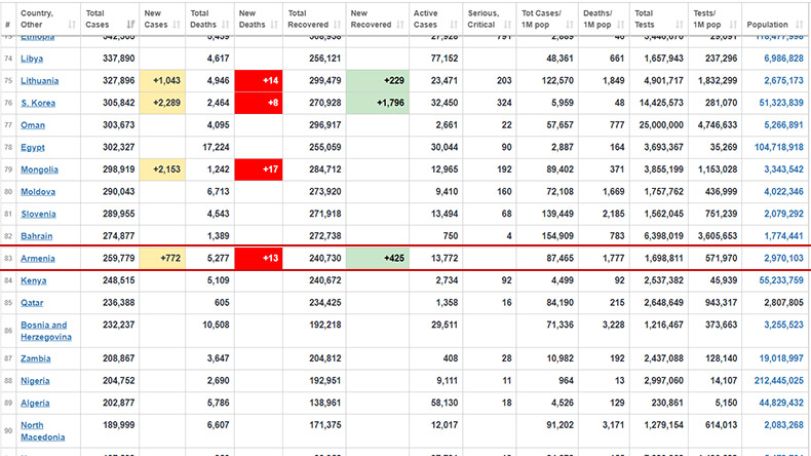This screenshot has width=811, height=456.
Task: Select Mongolia new deaths cell +17
Action: tap(259, 170)
